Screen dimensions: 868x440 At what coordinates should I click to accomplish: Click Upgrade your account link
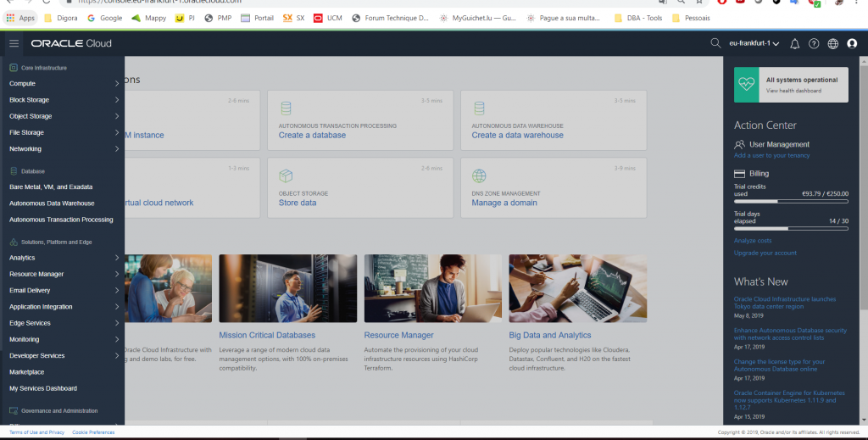(x=765, y=253)
